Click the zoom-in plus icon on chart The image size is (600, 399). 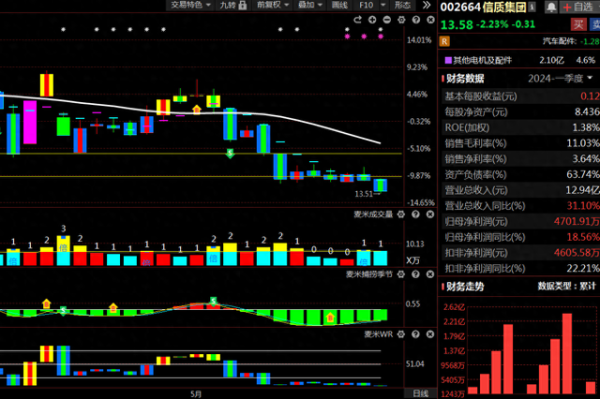tap(372, 20)
